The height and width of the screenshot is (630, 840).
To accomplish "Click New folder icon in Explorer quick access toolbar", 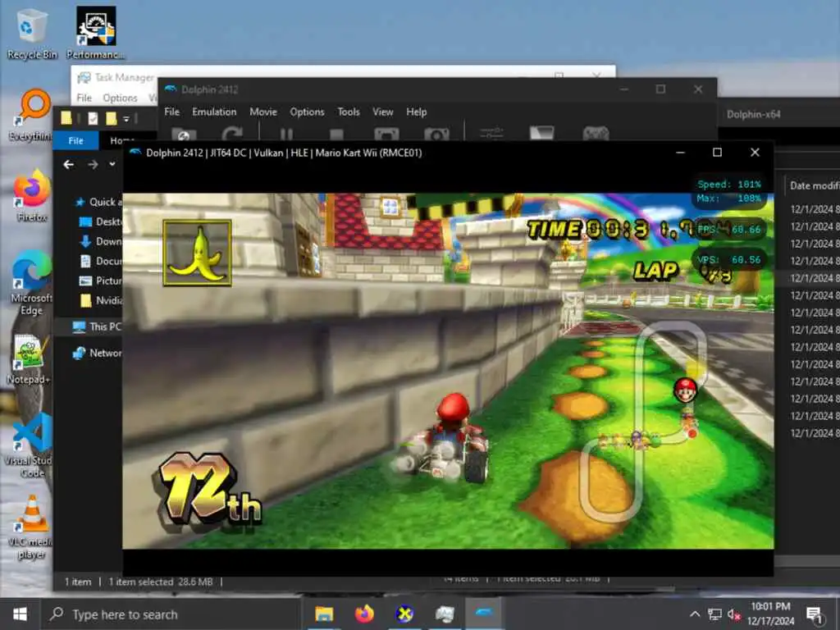I will tap(111, 118).
